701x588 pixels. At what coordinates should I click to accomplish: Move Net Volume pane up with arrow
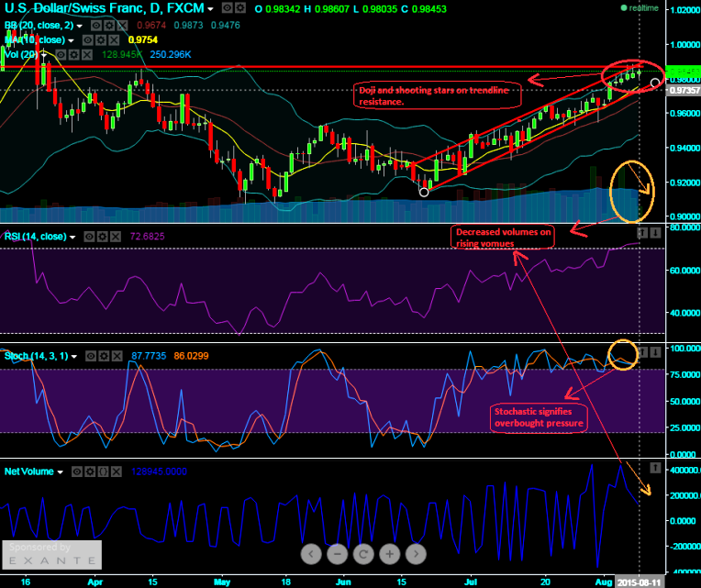(655, 468)
